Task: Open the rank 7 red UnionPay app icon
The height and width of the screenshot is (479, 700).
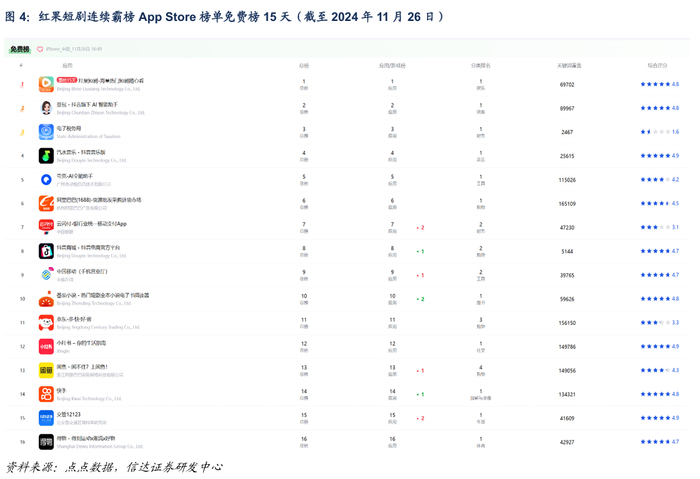Action: tap(46, 227)
